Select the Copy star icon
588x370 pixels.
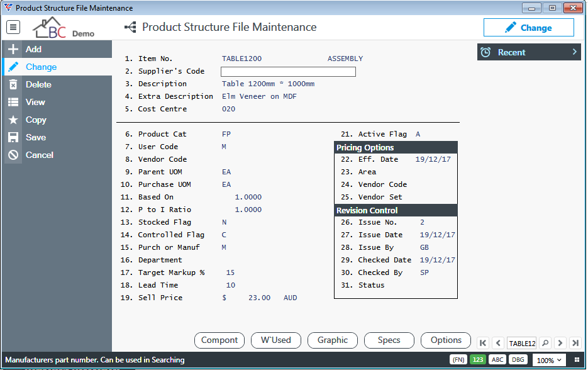click(13, 120)
